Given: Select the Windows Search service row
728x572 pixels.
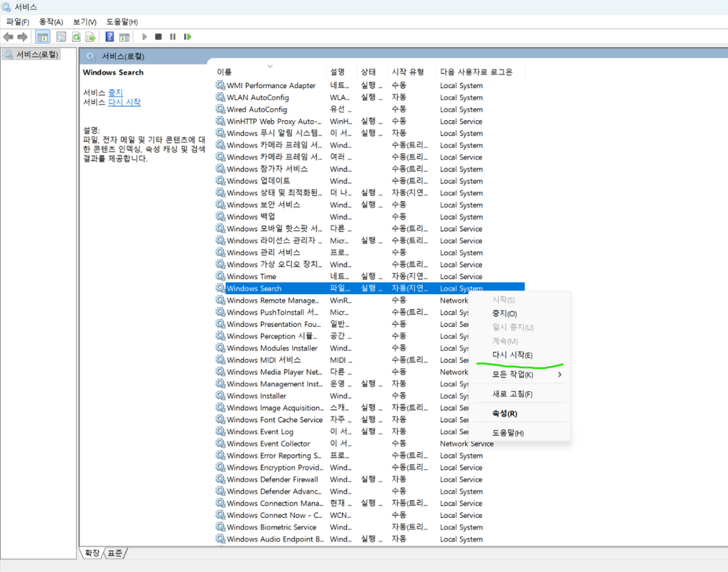Looking at the screenshot, I should (x=370, y=288).
